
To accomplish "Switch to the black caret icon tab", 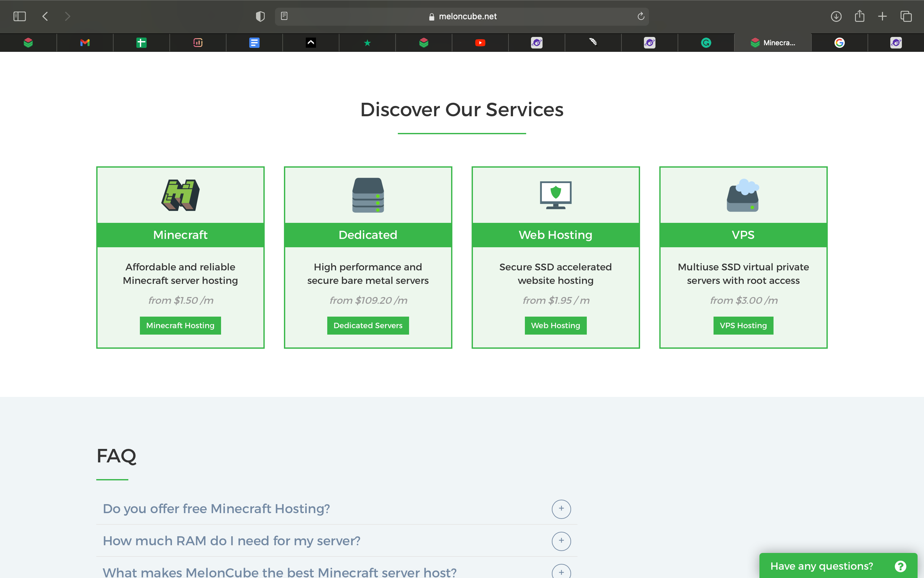I will tap(311, 43).
